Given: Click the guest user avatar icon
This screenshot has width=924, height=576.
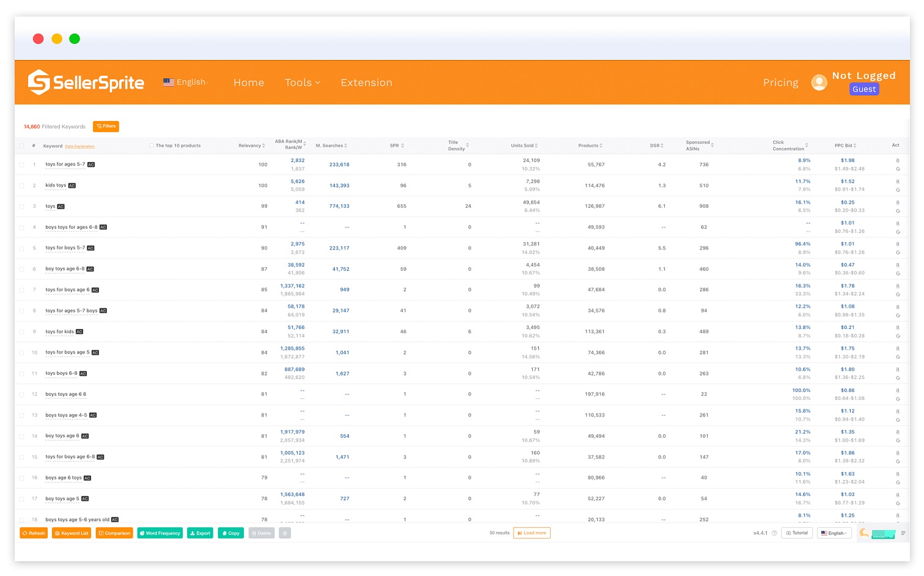Looking at the screenshot, I should point(819,82).
